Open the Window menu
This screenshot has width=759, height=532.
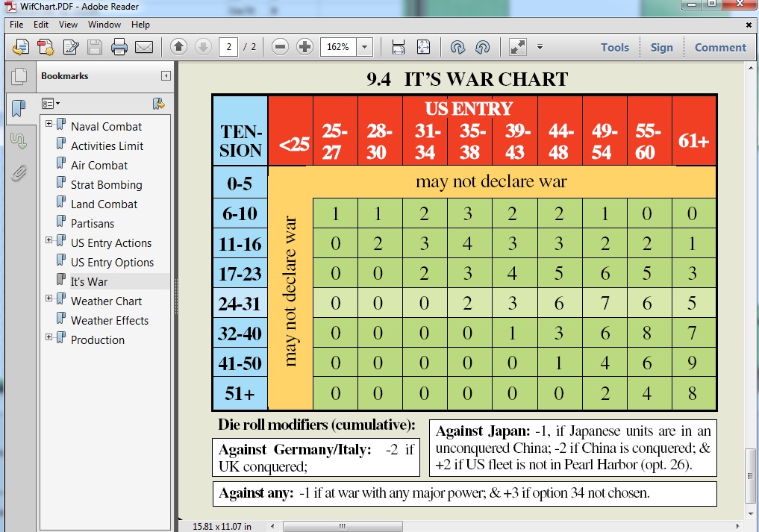point(104,24)
